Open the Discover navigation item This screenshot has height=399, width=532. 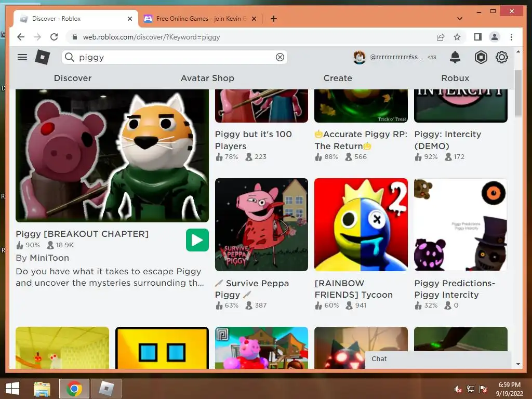click(x=73, y=78)
